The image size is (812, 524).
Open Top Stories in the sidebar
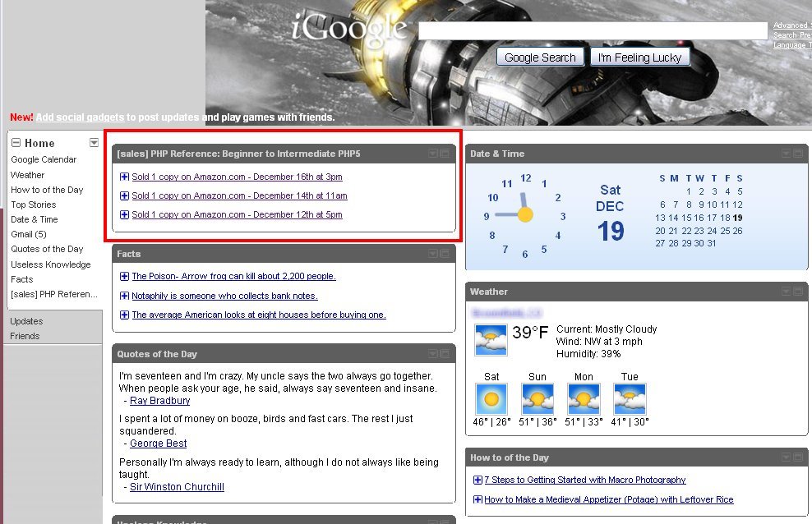(34, 205)
